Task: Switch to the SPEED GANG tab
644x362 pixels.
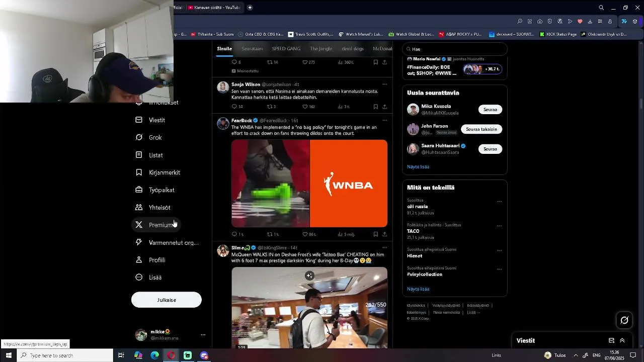Action: pyautogui.click(x=286, y=49)
